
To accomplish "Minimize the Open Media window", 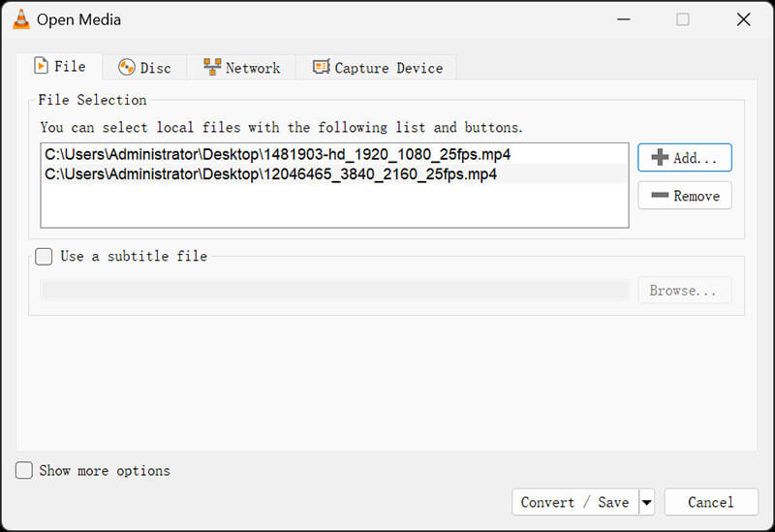I will 624,19.
